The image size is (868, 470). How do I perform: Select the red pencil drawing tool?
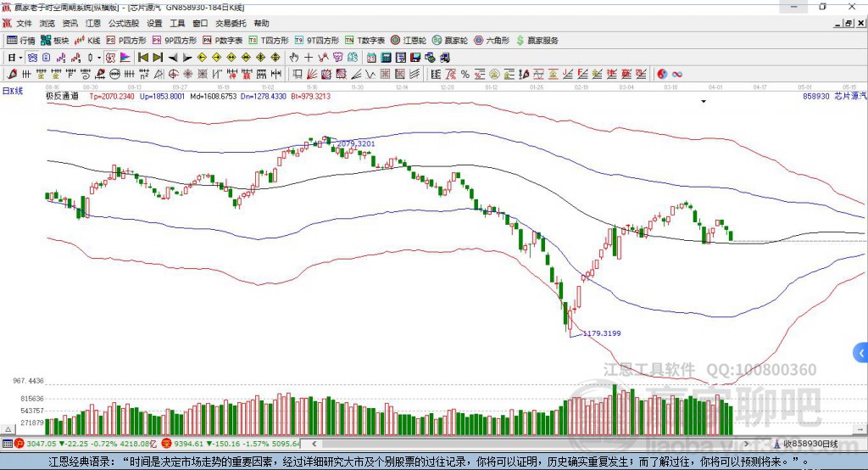(12, 75)
